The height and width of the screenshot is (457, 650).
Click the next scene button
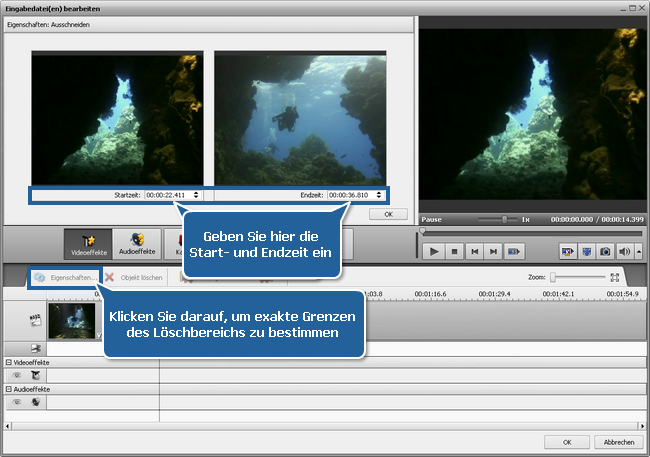pyautogui.click(x=515, y=252)
